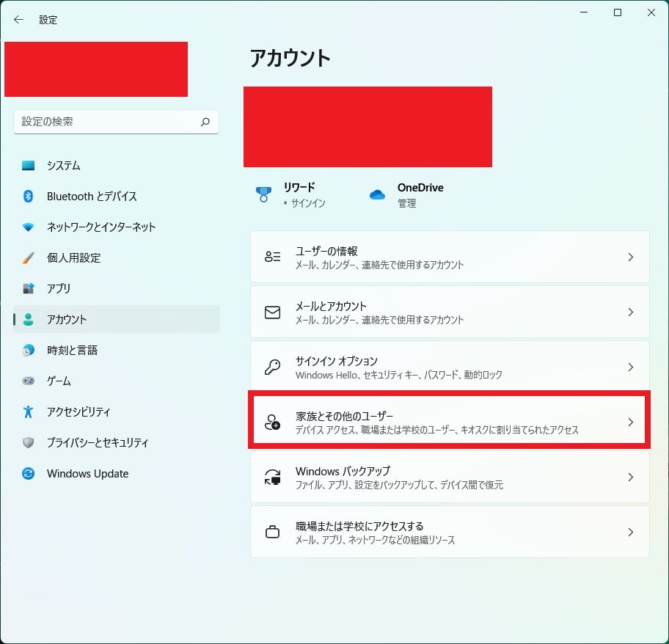Screen dimensions: 669x644
Task: Select アプリ in the navigation list
Action: coord(117,288)
